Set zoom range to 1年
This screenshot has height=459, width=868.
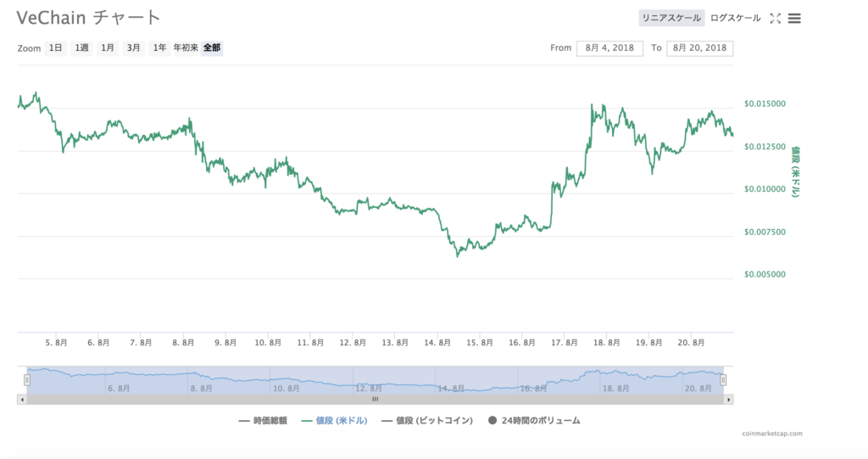159,48
